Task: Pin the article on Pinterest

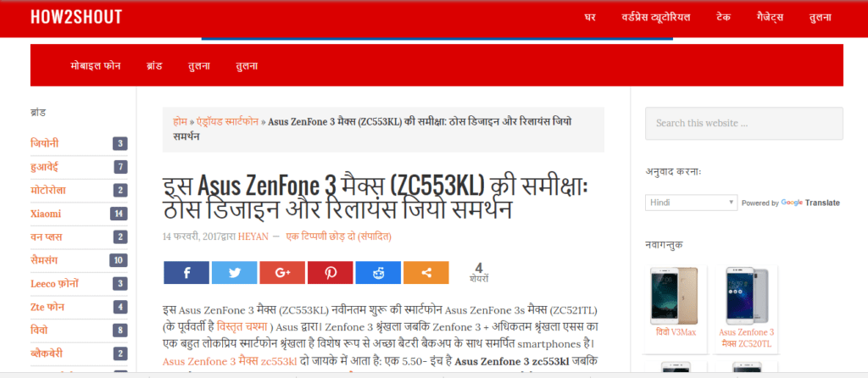Action: coord(330,272)
